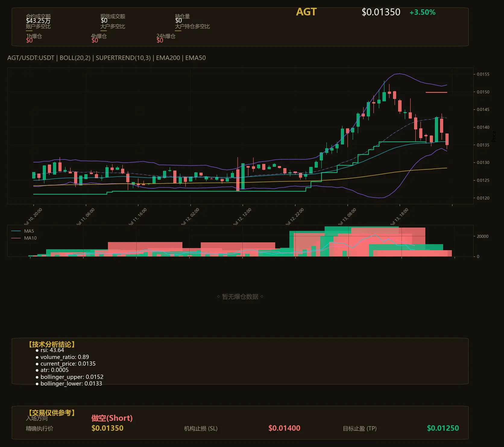Screen dimensions: 504x447
Task: Click the 大户多空比 label
Action: coord(113,26)
